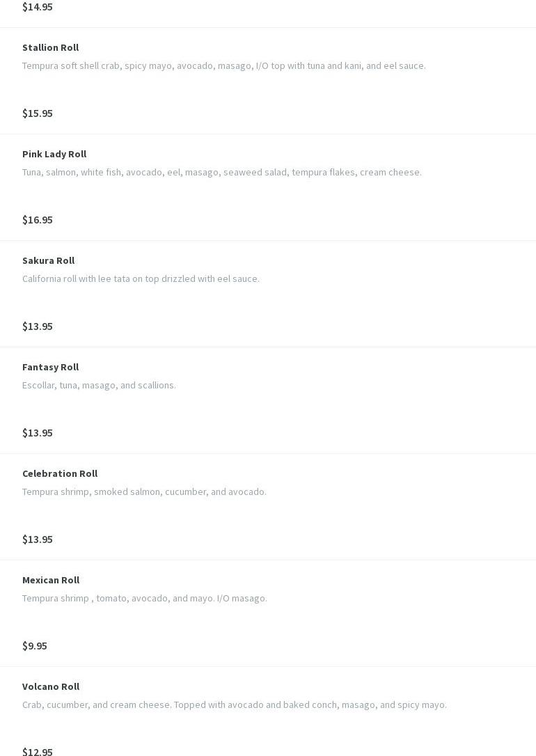
Task: Click the Volcano Roll item name
Action: point(51,686)
